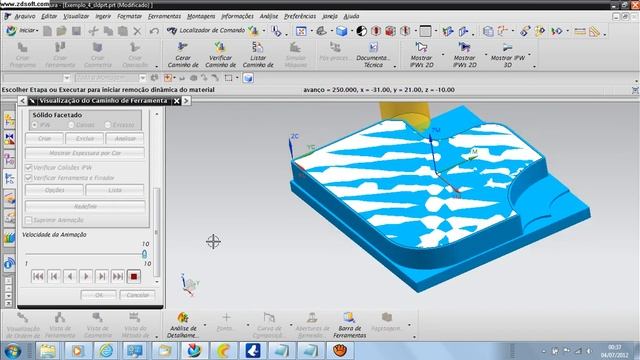
Task: Open the Preferências menu
Action: 300,16
